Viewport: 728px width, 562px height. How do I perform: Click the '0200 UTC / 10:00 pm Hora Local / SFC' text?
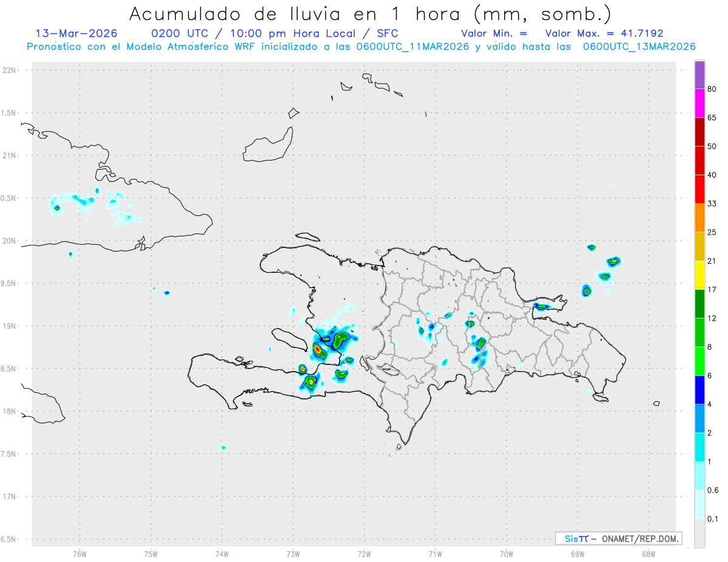click(x=275, y=33)
